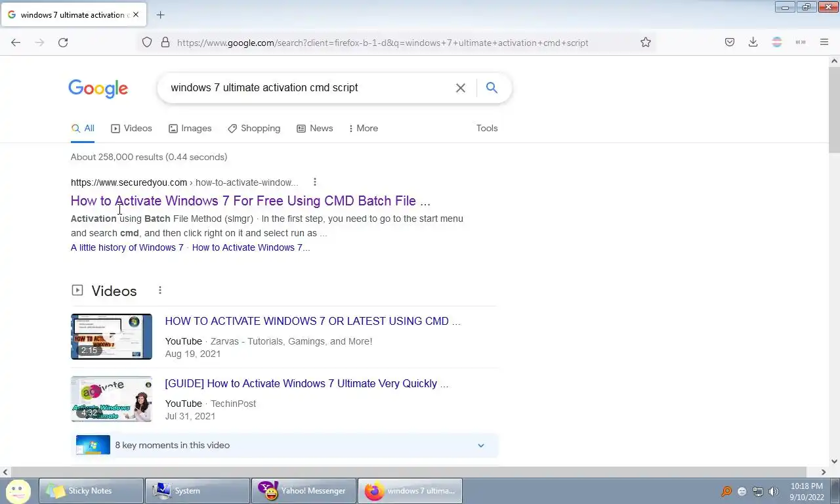Screen dimensions: 840x504
Task: Expand the More search categories menu
Action: coord(364,129)
